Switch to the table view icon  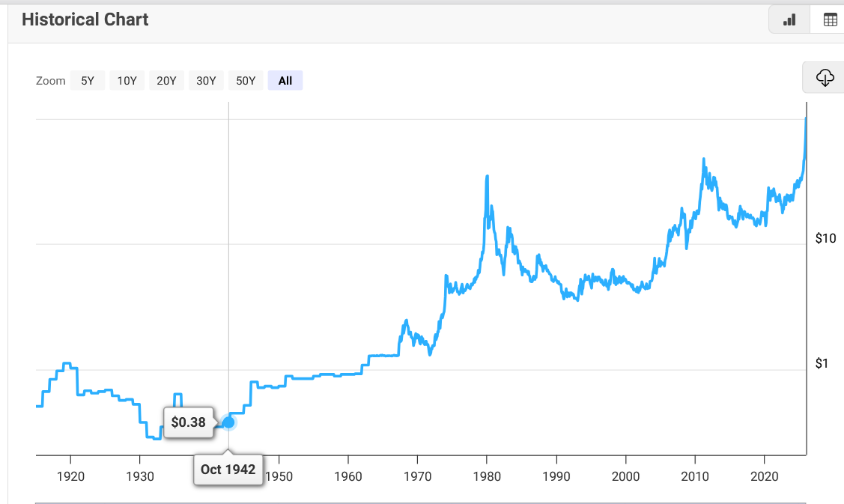(x=830, y=20)
